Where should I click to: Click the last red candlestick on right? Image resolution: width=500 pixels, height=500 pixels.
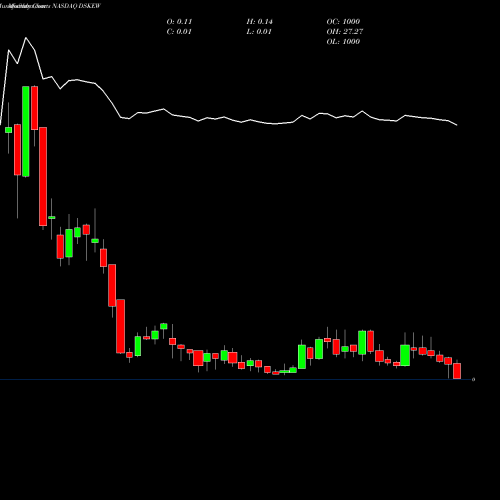pyautogui.click(x=457, y=371)
